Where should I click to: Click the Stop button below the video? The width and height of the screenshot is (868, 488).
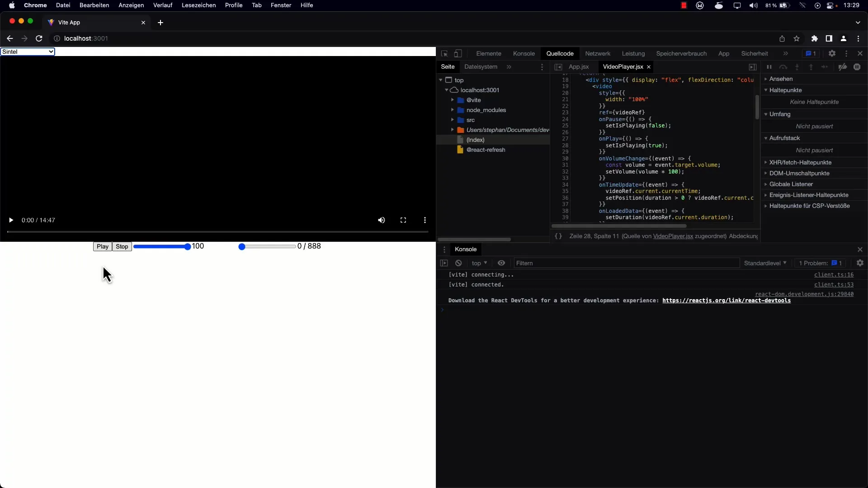[x=122, y=247]
